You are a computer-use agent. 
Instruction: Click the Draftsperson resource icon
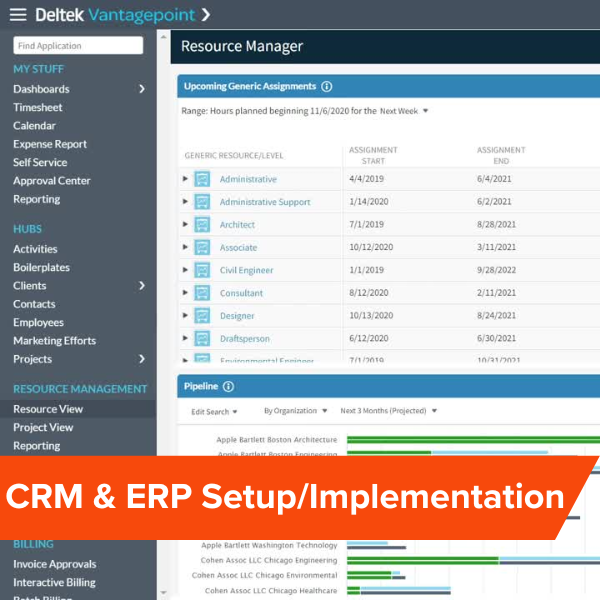(202, 338)
